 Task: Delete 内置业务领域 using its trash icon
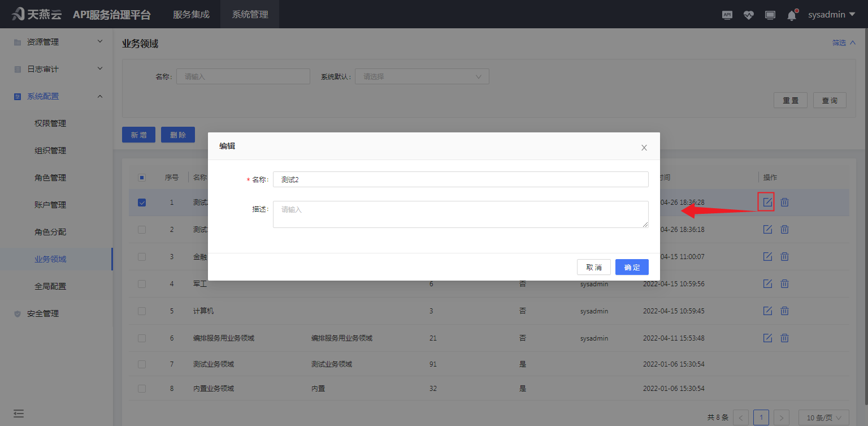click(x=784, y=388)
